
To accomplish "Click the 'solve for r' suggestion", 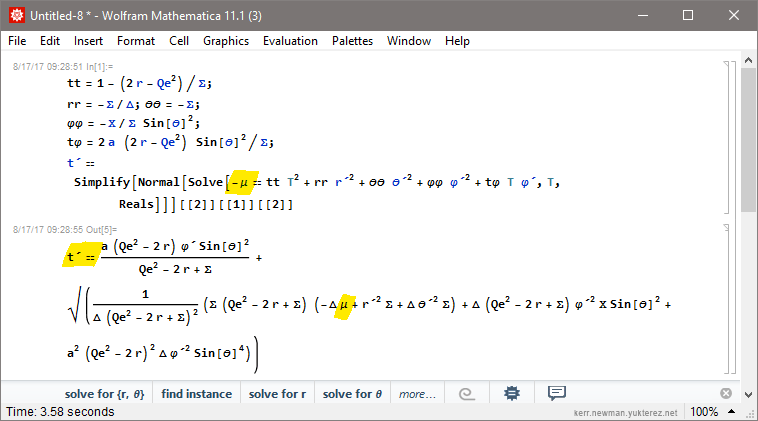I will pyautogui.click(x=277, y=394).
